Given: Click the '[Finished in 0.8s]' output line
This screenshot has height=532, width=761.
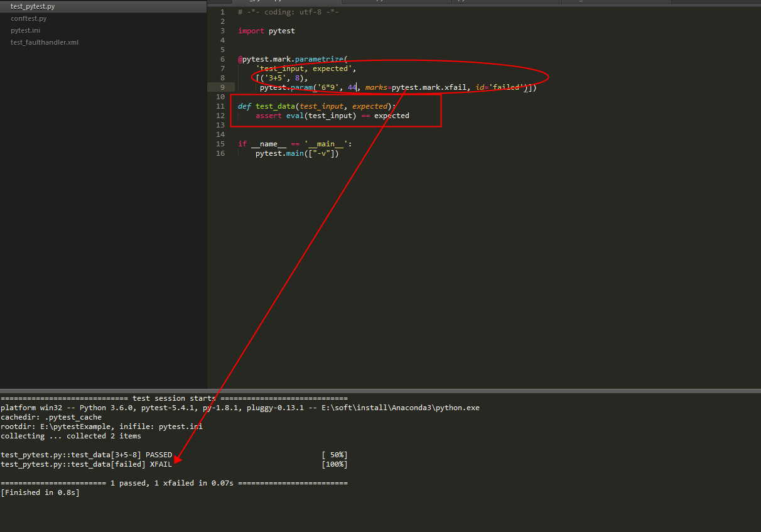Looking at the screenshot, I should click(40, 492).
